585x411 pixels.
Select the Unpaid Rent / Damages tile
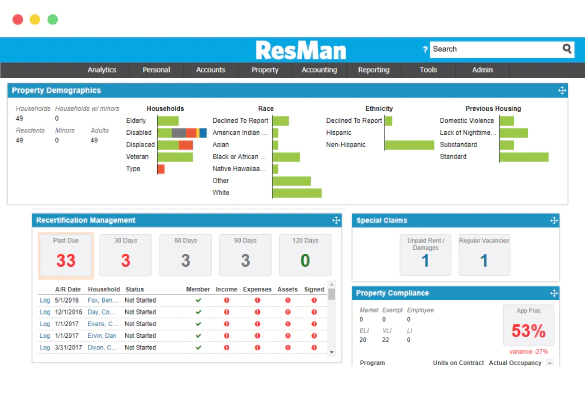pyautogui.click(x=425, y=255)
